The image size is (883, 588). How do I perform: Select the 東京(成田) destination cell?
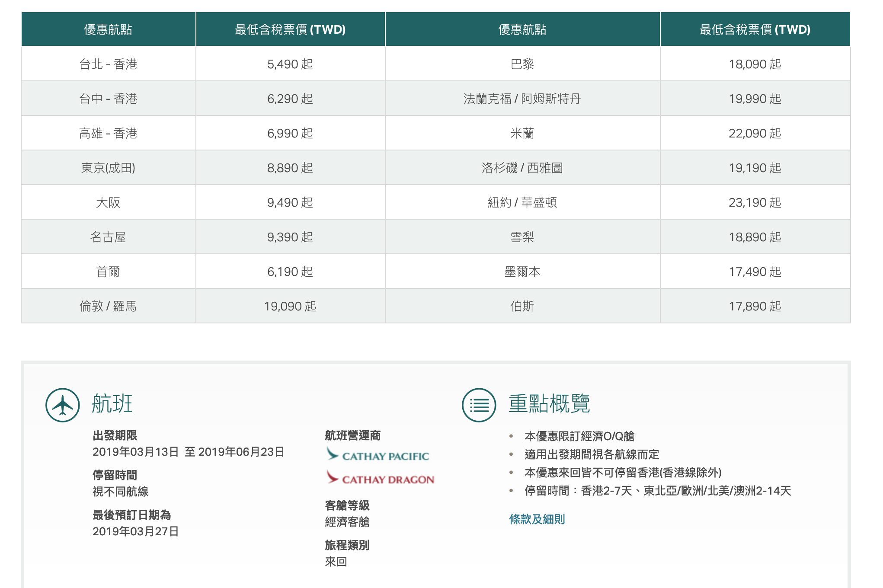pyautogui.click(x=108, y=168)
